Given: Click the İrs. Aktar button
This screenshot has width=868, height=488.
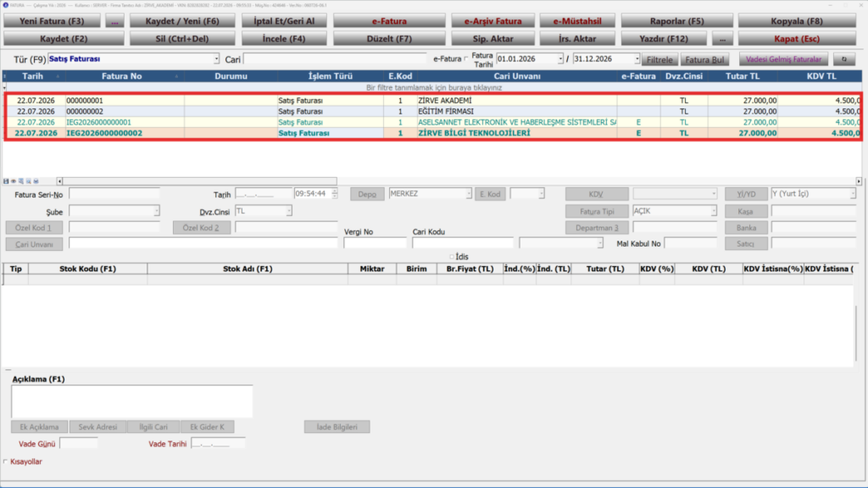Looking at the screenshot, I should point(577,39).
